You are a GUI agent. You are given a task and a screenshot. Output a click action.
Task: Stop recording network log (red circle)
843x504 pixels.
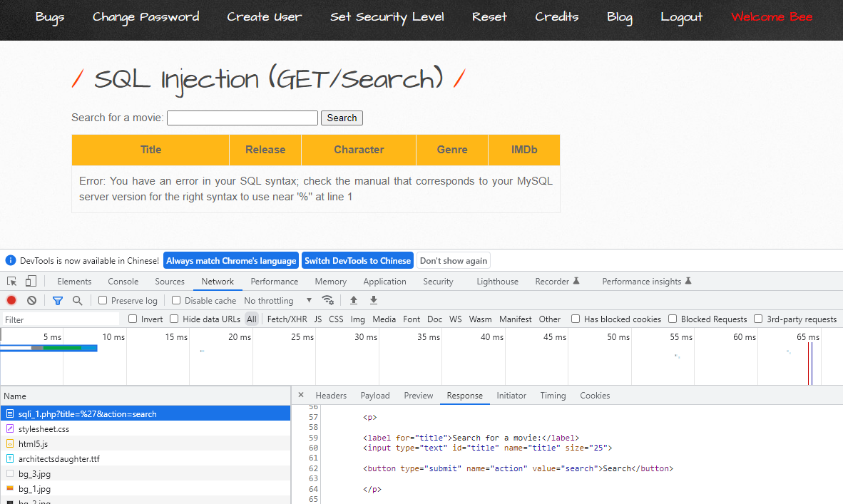point(11,300)
